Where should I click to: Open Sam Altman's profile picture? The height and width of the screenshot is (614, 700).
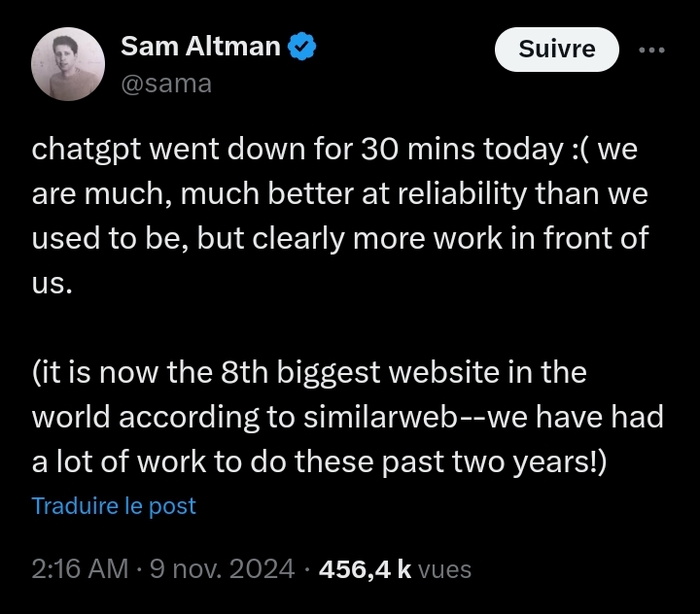point(68,64)
